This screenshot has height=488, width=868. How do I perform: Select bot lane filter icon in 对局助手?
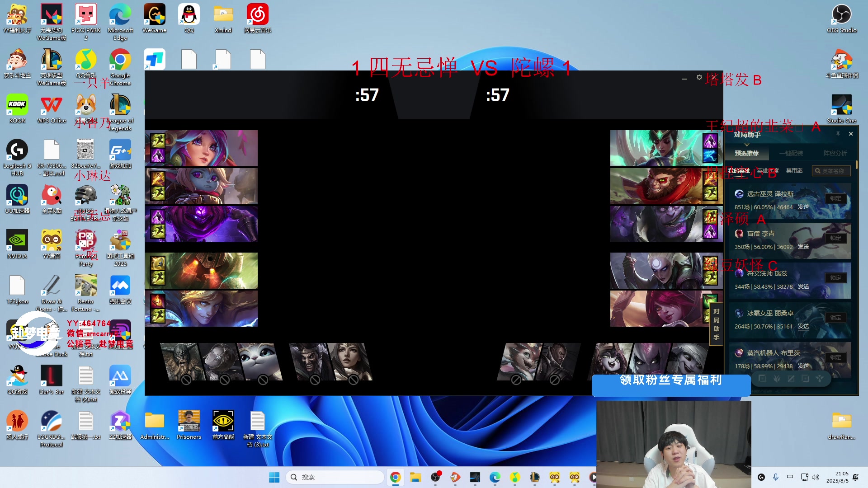click(805, 378)
